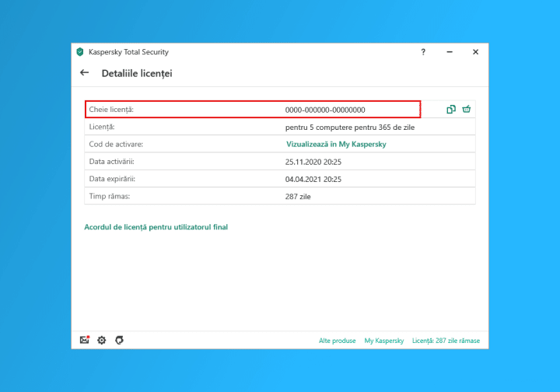Click the 'Alte produse' link
560x392 pixels.
tap(337, 341)
